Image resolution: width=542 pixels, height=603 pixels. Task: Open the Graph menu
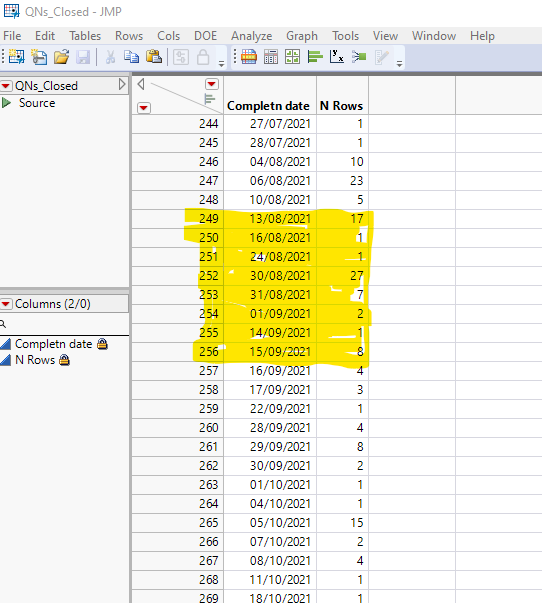(302, 36)
